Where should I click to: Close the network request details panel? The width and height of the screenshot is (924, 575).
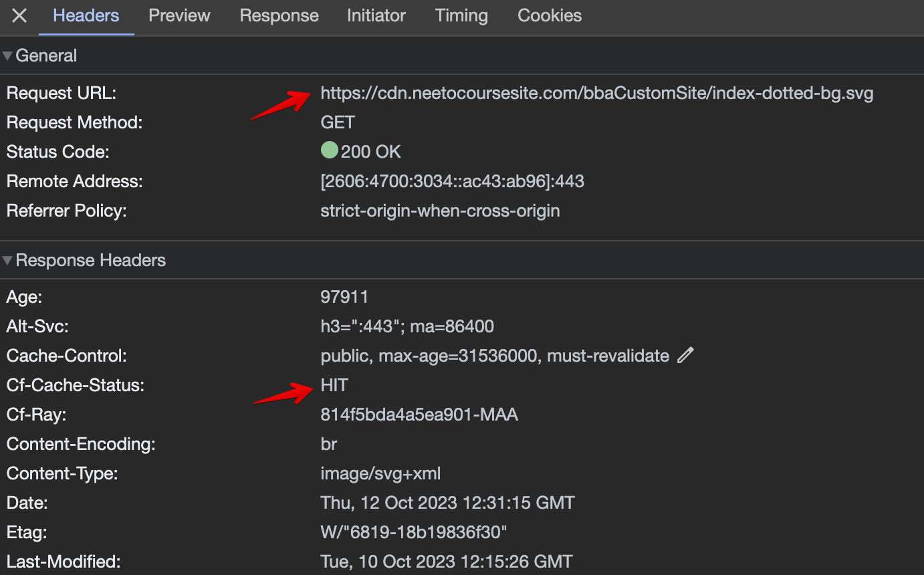click(18, 16)
